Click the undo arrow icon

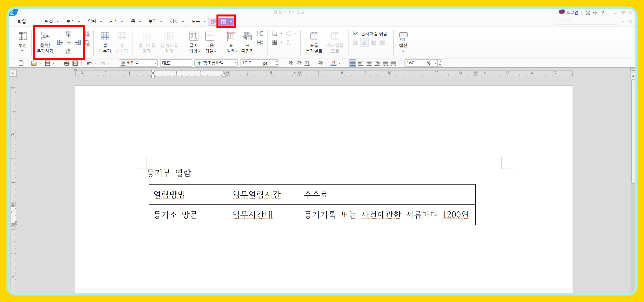(x=89, y=63)
